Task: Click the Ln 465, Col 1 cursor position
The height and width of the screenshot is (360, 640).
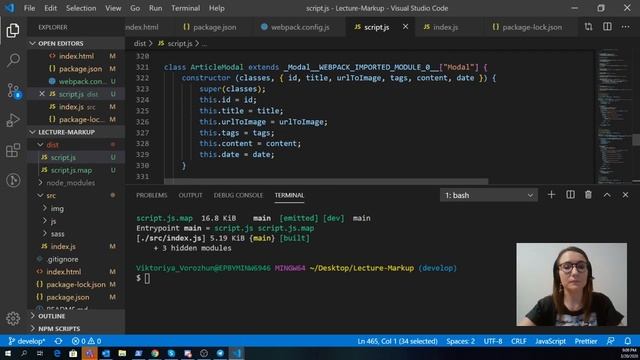Action: (x=397, y=341)
